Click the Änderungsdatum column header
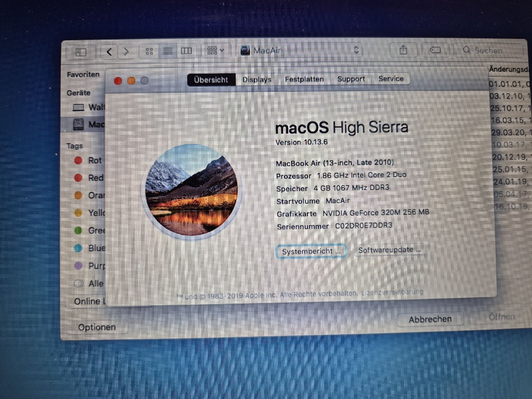 (510, 69)
